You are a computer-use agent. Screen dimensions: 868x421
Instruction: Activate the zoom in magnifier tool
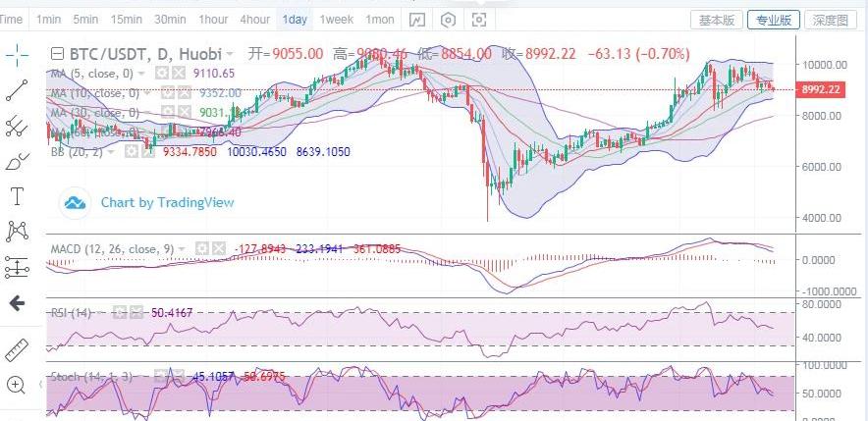point(17,385)
